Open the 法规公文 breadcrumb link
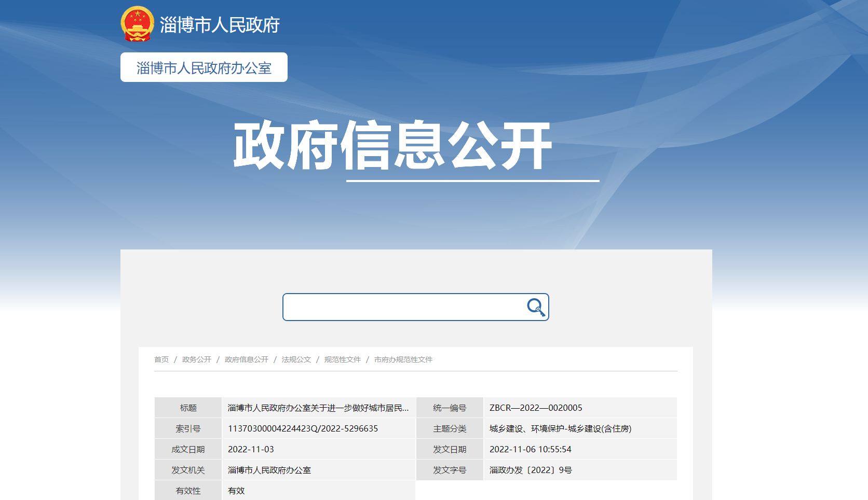The height and width of the screenshot is (500, 868). [x=295, y=359]
